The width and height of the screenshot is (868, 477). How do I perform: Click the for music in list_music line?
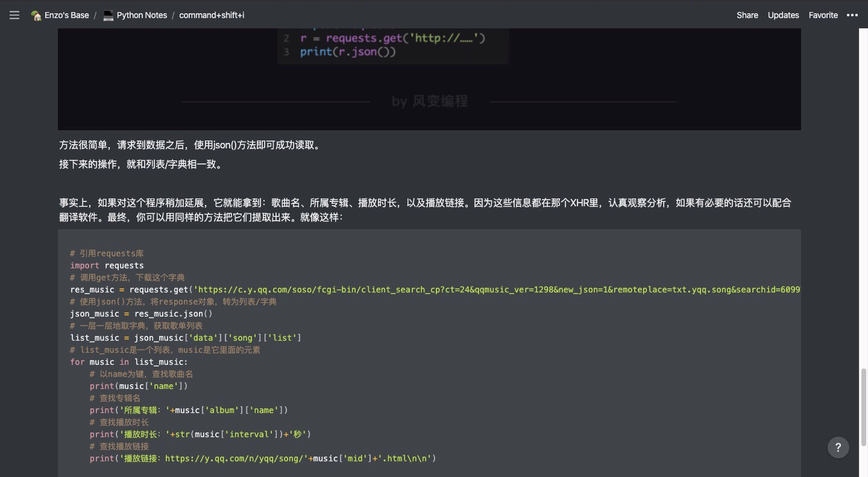pyautogui.click(x=128, y=362)
